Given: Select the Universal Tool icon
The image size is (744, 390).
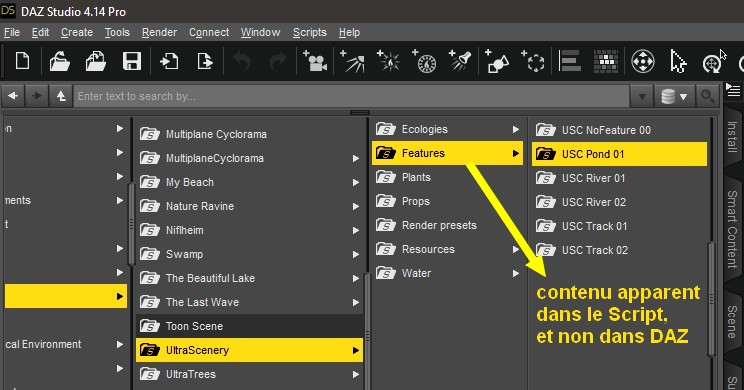Looking at the screenshot, I should (x=643, y=61).
